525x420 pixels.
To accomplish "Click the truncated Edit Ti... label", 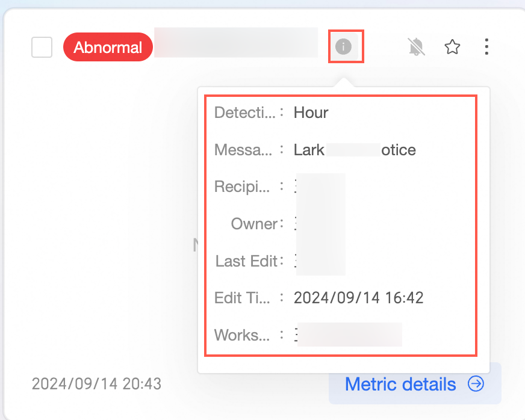I will (x=242, y=297).
